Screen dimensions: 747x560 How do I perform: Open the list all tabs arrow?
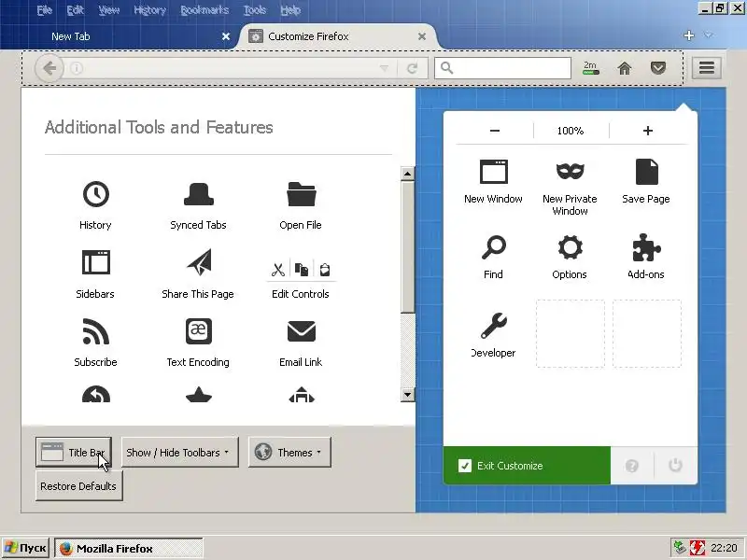tap(709, 35)
